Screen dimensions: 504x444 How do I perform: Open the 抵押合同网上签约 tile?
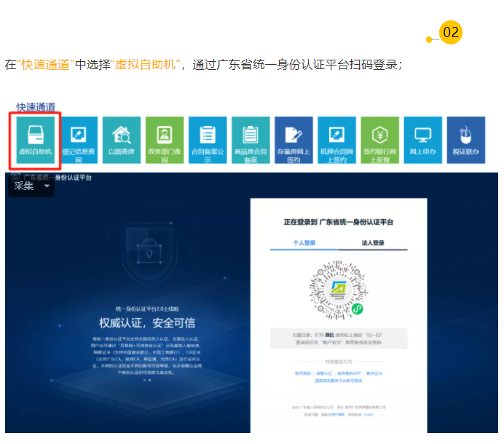coord(337,140)
